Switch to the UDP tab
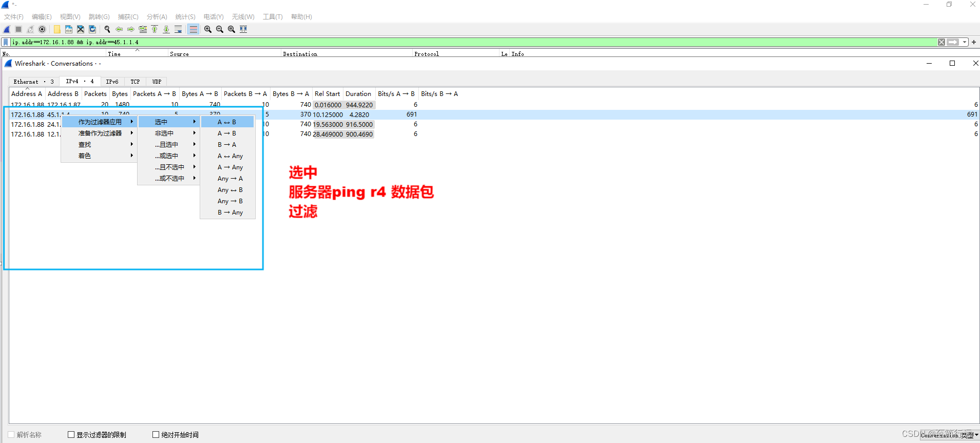Image resolution: width=980 pixels, height=443 pixels. click(157, 82)
